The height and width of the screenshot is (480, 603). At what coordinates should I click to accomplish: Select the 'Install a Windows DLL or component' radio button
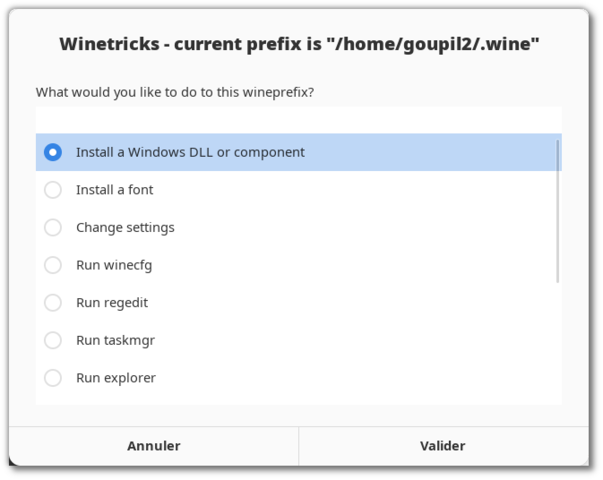pyautogui.click(x=53, y=152)
